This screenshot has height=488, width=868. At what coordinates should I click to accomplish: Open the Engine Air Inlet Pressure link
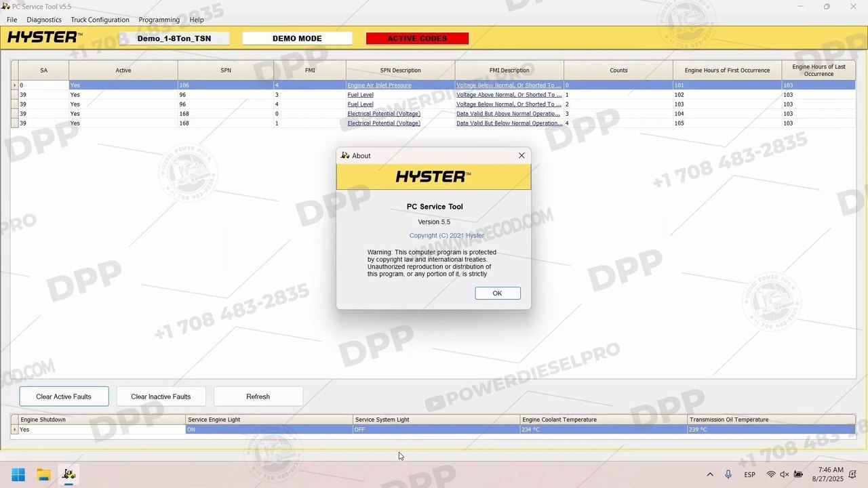pos(379,85)
